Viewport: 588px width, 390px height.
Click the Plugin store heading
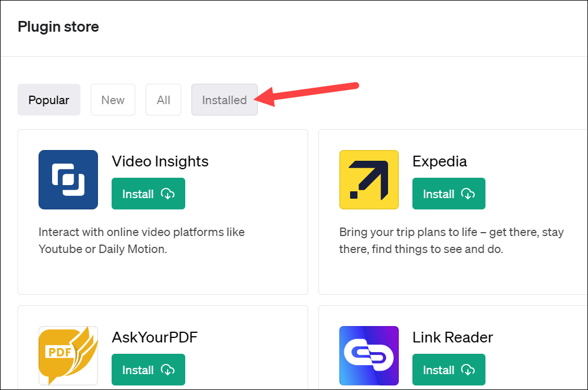(58, 26)
